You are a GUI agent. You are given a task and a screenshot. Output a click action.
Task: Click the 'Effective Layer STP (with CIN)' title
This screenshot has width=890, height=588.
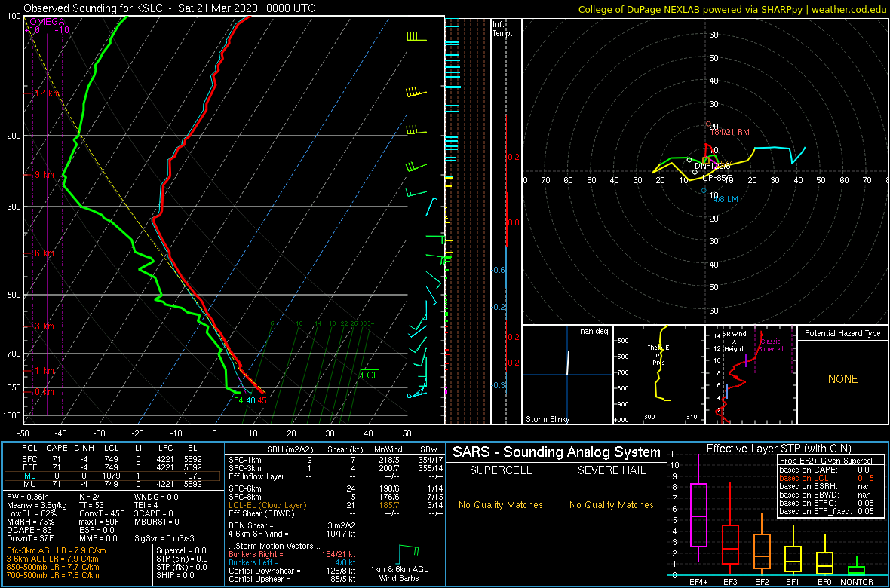778,449
